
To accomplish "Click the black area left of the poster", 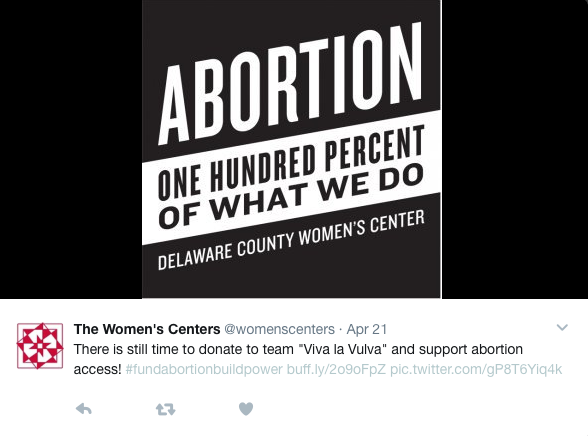I will [71, 149].
